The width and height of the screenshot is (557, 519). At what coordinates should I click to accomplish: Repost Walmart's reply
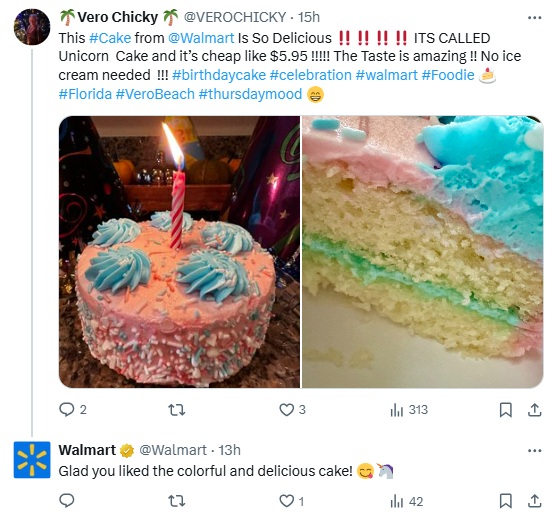point(177,501)
